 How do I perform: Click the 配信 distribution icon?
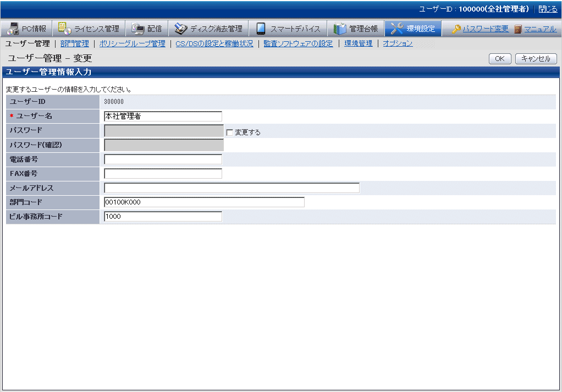(137, 29)
